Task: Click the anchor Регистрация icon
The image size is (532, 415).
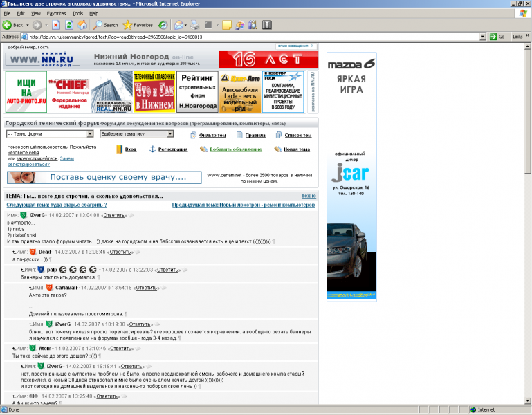Action: tap(153, 149)
